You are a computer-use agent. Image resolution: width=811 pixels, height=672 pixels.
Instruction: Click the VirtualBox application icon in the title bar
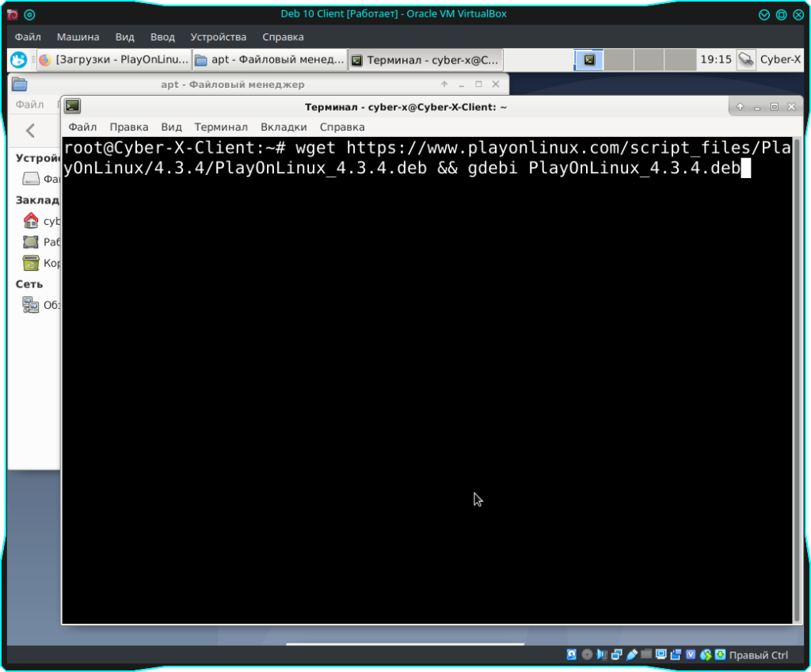point(13,14)
